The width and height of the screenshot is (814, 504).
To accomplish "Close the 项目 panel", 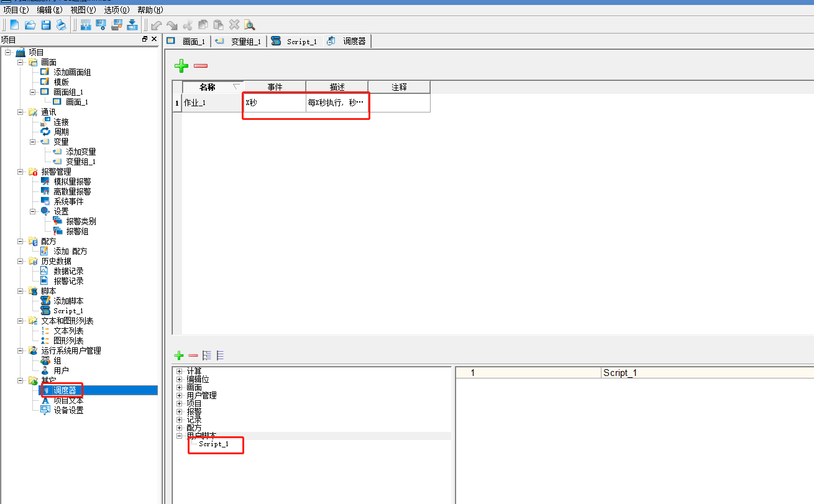I will 154,39.
